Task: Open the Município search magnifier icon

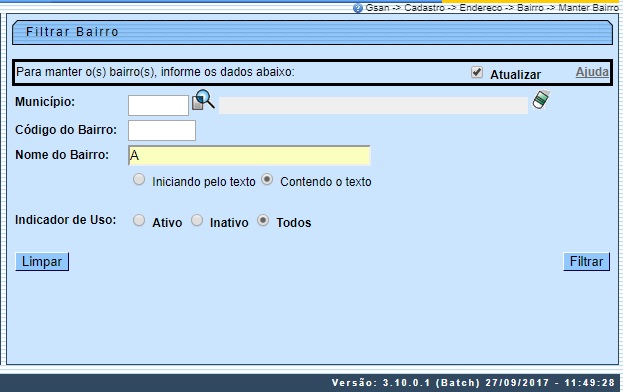Action: pyautogui.click(x=203, y=100)
